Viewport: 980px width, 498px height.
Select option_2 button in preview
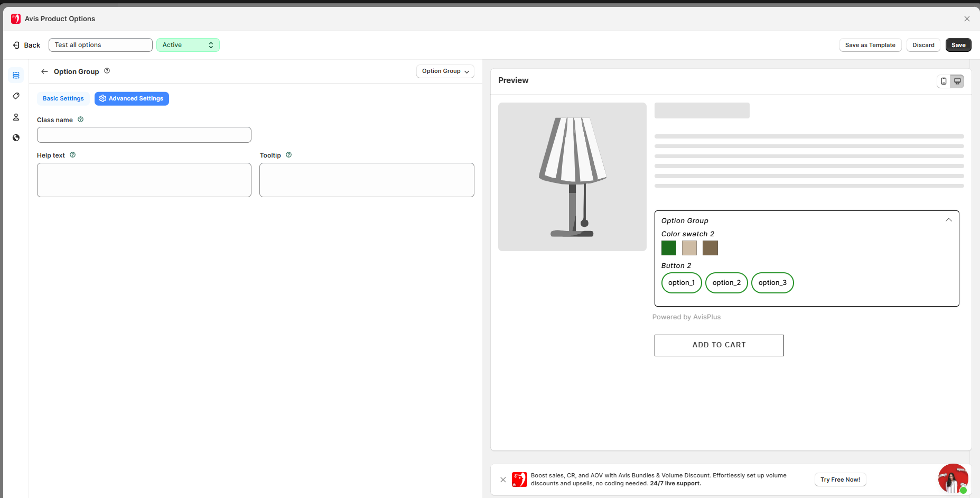[x=726, y=283]
